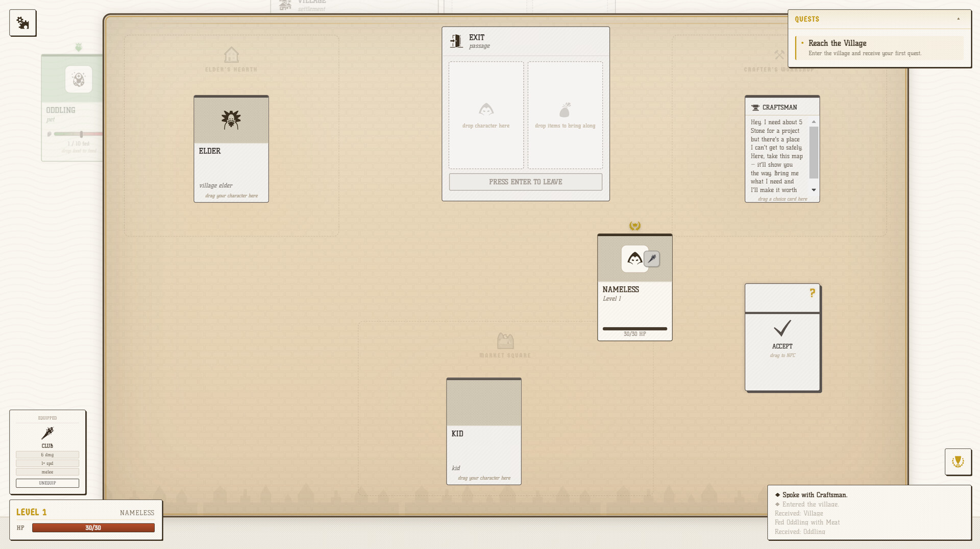Screen dimensions: 980x549
Task: Select the Elder portrait icon
Action: tap(231, 120)
